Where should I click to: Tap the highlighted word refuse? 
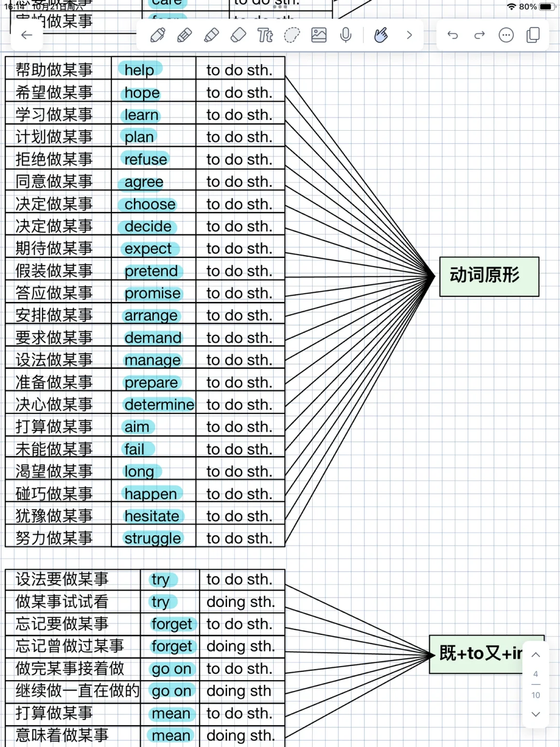point(146,159)
